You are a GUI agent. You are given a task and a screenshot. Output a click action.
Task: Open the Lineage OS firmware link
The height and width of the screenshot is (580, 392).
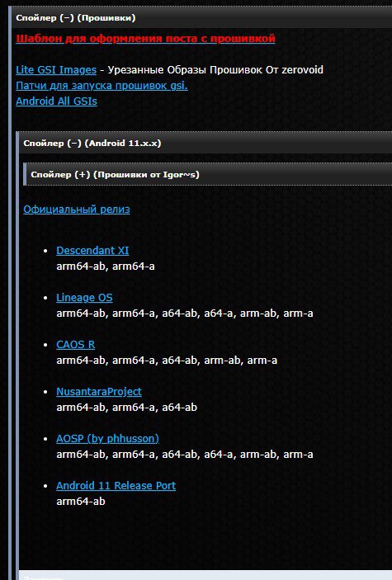point(84,298)
